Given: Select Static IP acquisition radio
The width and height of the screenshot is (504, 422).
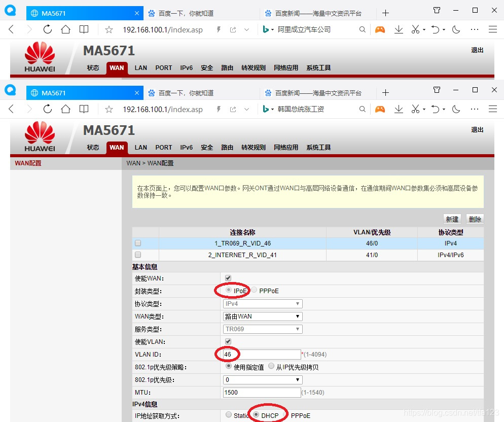Looking at the screenshot, I should (229, 414).
